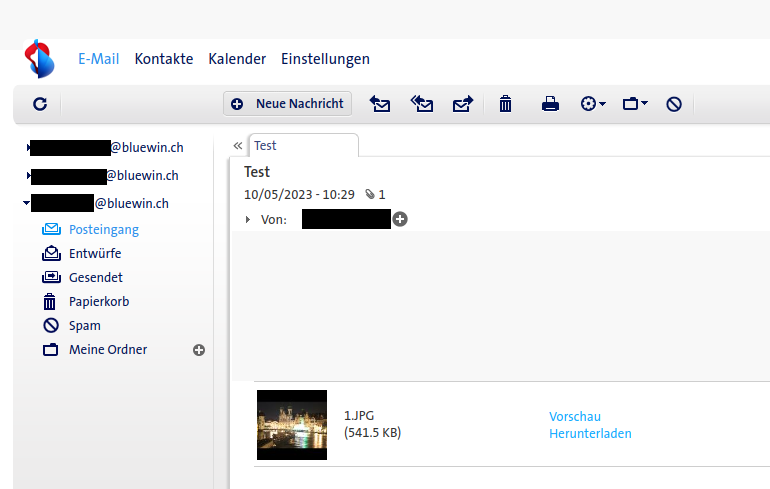
Task: Mark message as spam icon in toolbar
Action: click(x=674, y=104)
